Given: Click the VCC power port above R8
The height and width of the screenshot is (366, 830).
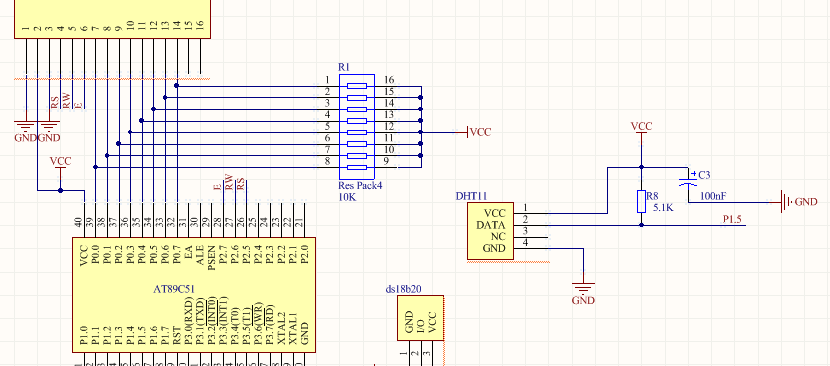Looking at the screenshot, I should [x=642, y=130].
